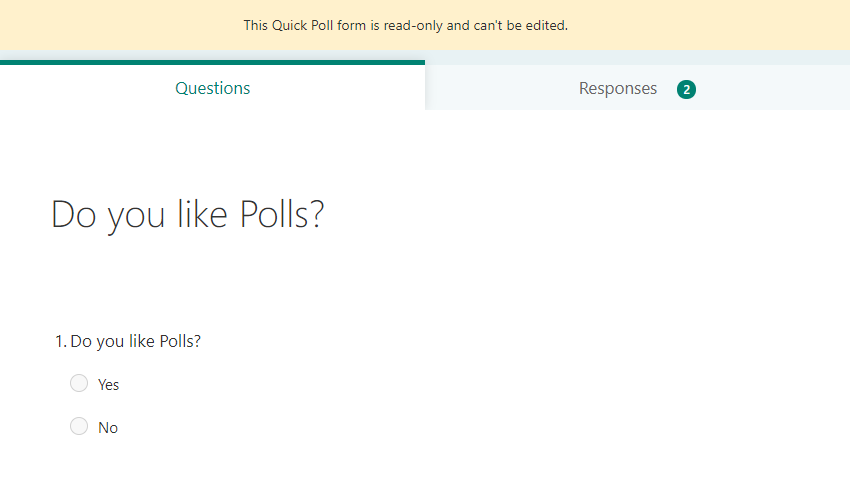
Task: Click the large form title heading
Action: [x=188, y=215]
